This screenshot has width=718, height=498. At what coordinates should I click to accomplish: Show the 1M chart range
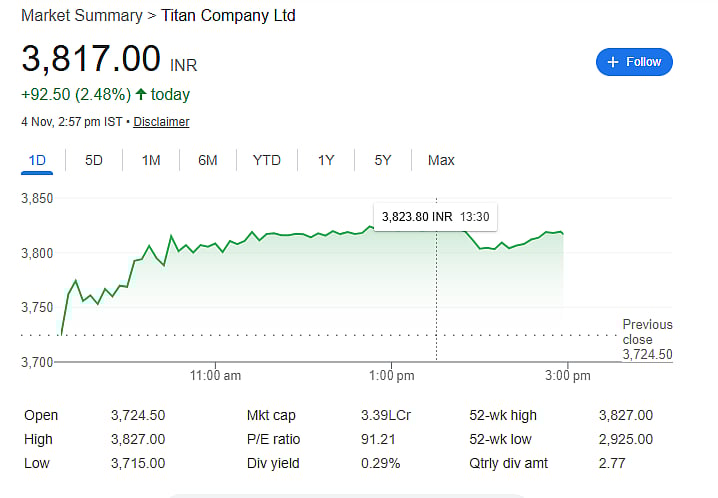click(x=151, y=160)
